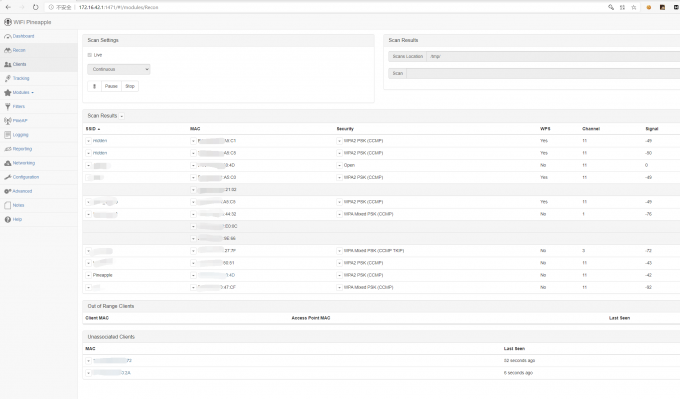Click the site security info icon

point(51,7)
